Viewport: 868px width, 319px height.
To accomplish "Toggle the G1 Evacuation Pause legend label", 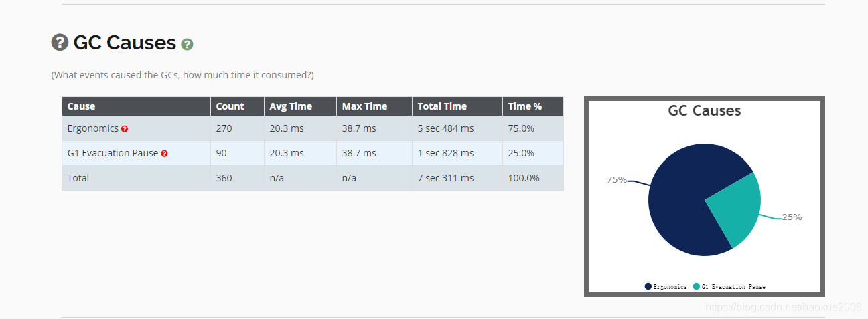I will (x=733, y=287).
